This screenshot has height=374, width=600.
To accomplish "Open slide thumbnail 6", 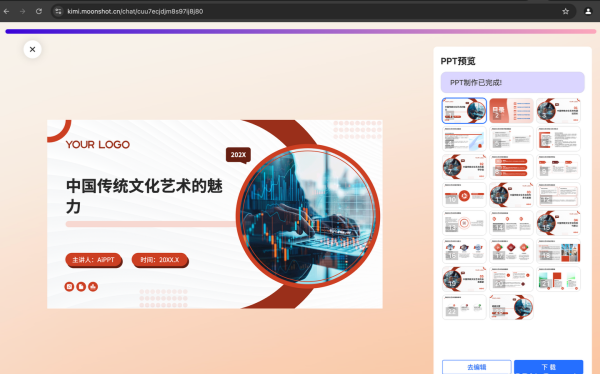I will 558,139.
